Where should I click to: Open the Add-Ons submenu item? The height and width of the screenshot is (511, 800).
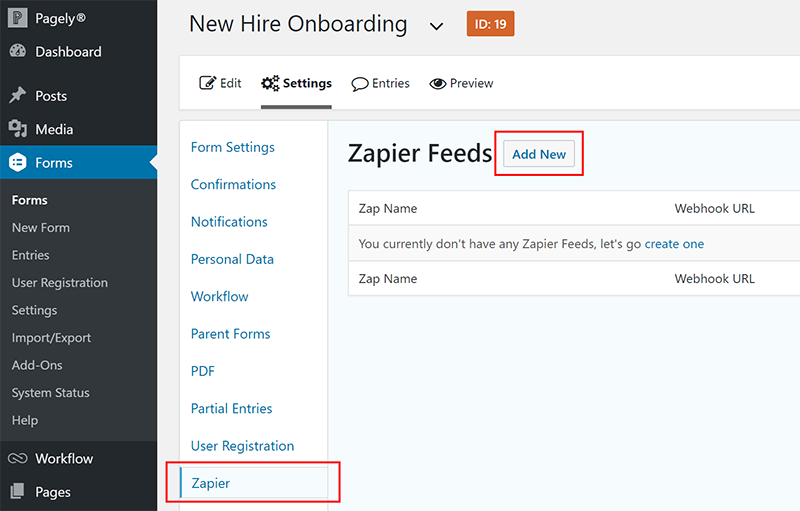pos(37,365)
